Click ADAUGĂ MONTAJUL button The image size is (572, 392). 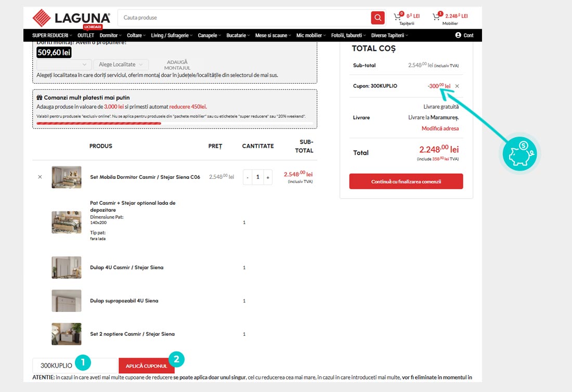(177, 65)
